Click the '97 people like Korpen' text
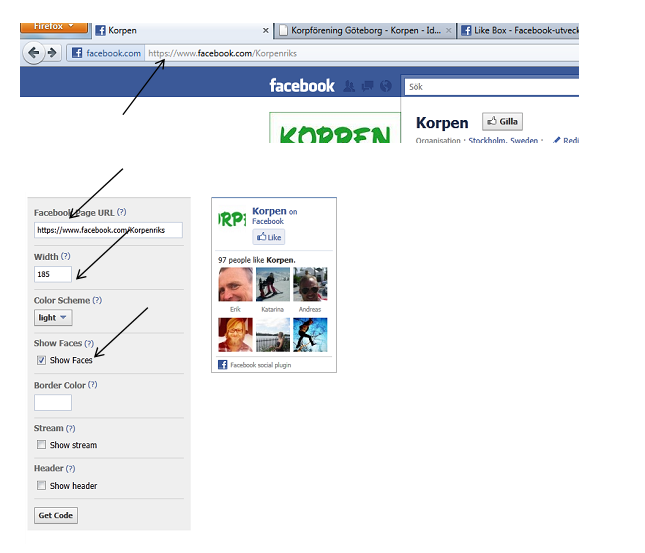 pos(257,260)
